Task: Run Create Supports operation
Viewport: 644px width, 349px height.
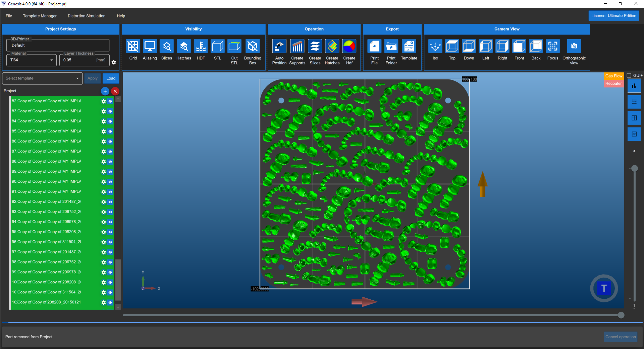Action: coord(297,46)
